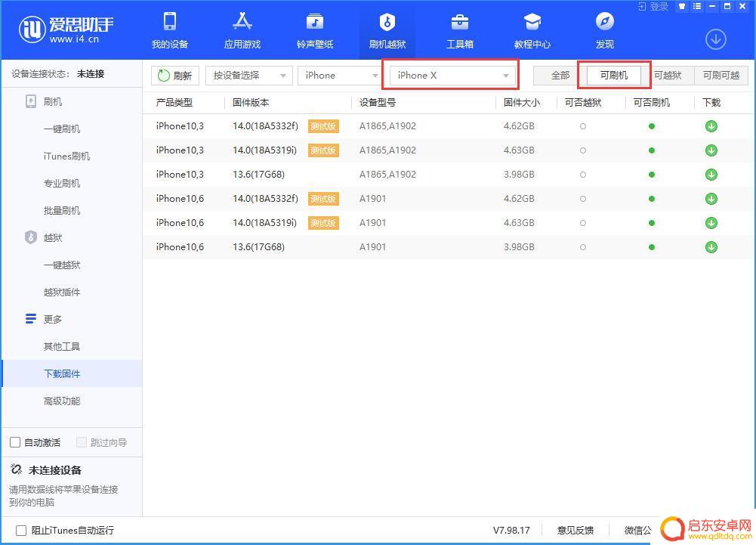Click the 微信公 link in status bar
The height and width of the screenshot is (545, 756).
(x=638, y=531)
